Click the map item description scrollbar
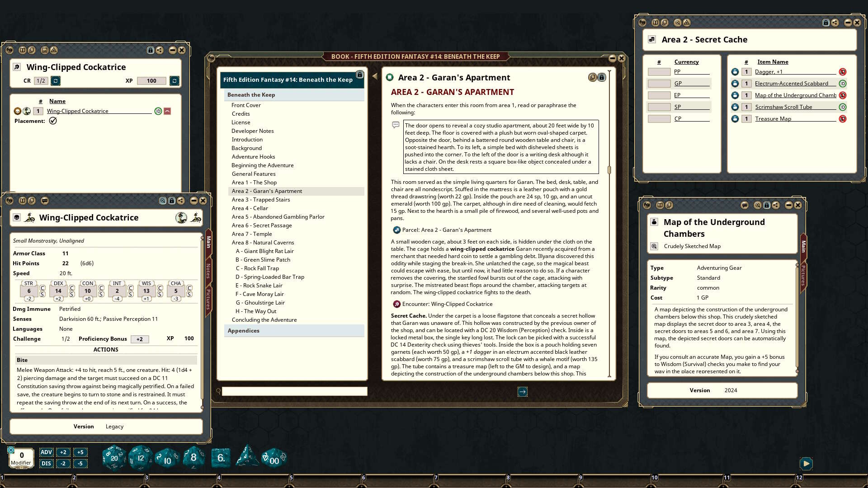This screenshot has width=868, height=488. 797,318
